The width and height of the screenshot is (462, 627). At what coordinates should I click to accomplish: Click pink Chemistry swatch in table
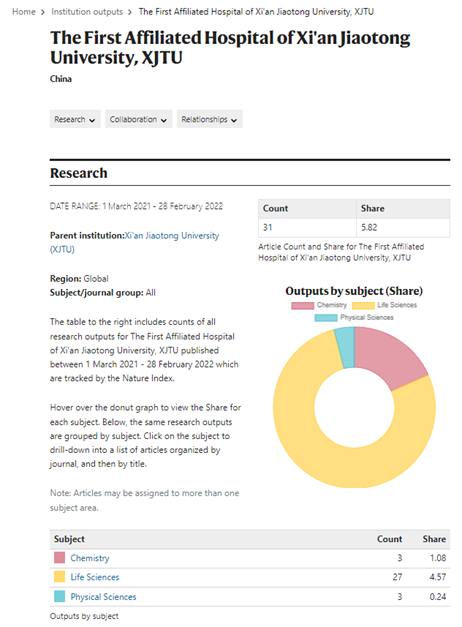click(x=60, y=558)
